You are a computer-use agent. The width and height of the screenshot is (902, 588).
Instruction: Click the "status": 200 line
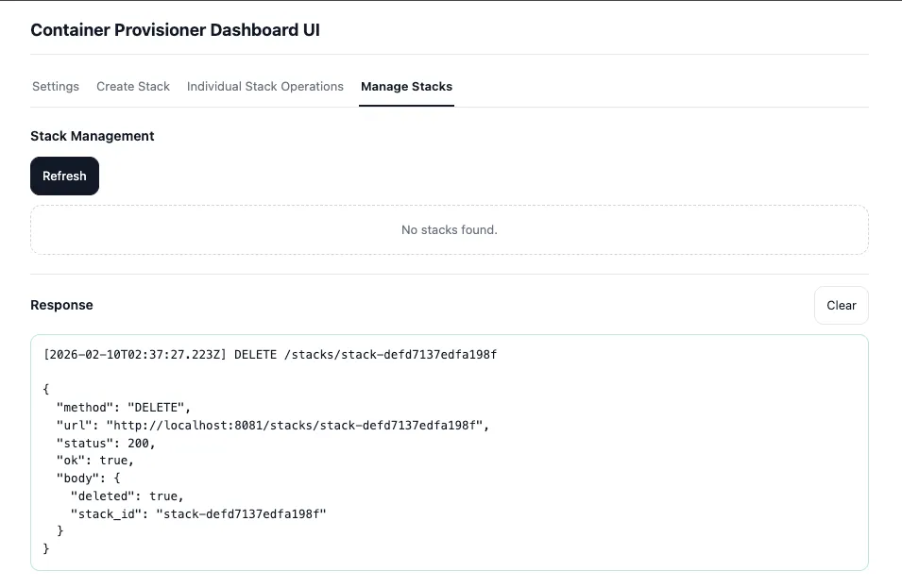[106, 443]
